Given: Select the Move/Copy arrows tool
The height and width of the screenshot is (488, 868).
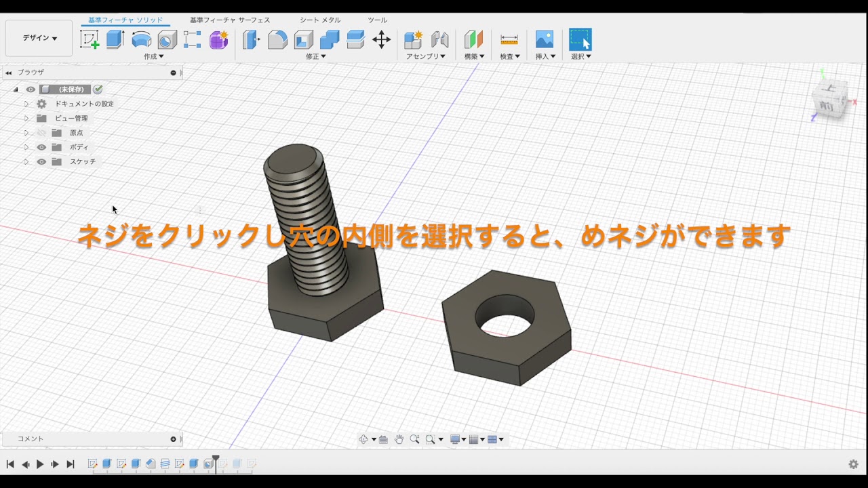Looking at the screenshot, I should (x=382, y=39).
